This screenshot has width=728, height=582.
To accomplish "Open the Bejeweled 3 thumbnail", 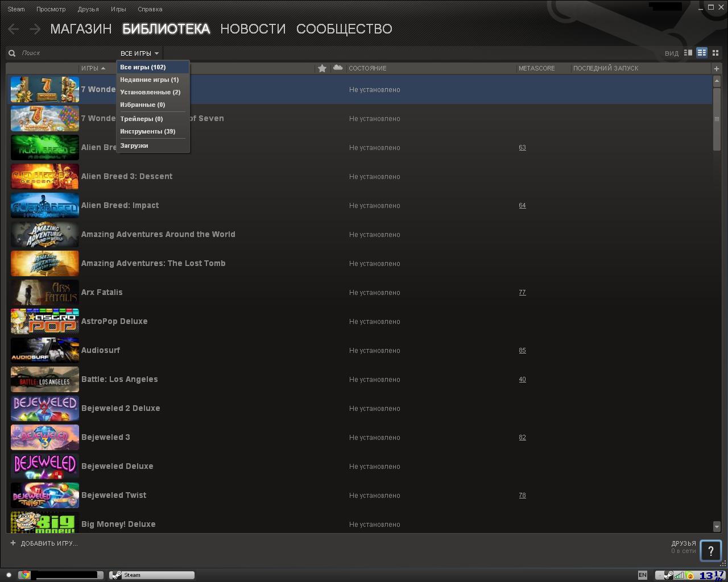I will 45,437.
